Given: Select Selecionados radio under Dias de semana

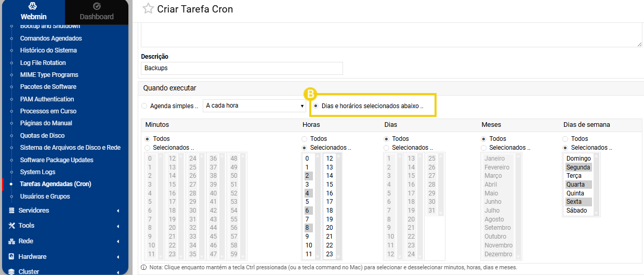Looking at the screenshot, I should (566, 148).
